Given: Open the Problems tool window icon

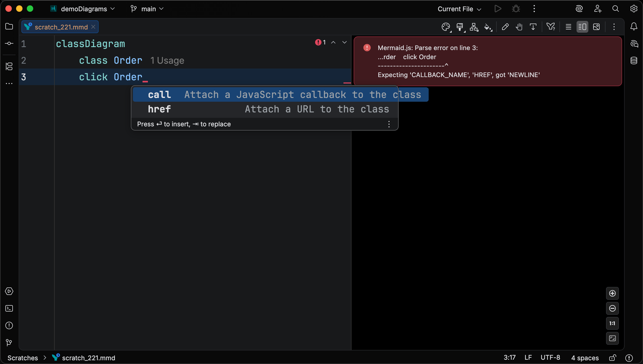Looking at the screenshot, I should (x=9, y=325).
